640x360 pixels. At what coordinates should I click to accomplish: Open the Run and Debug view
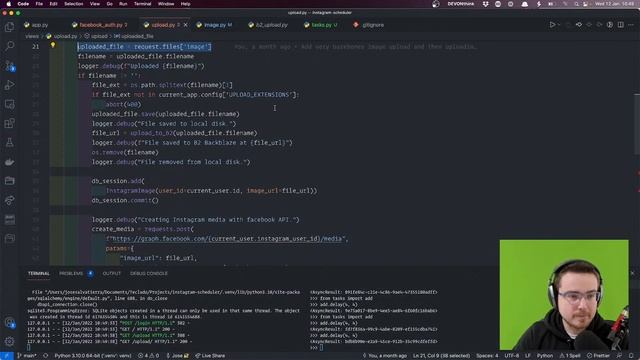point(9,85)
